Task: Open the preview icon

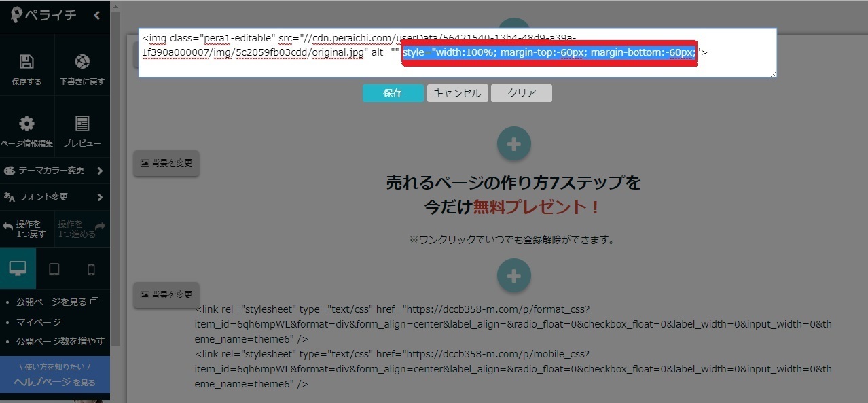Action: pyautogui.click(x=82, y=124)
